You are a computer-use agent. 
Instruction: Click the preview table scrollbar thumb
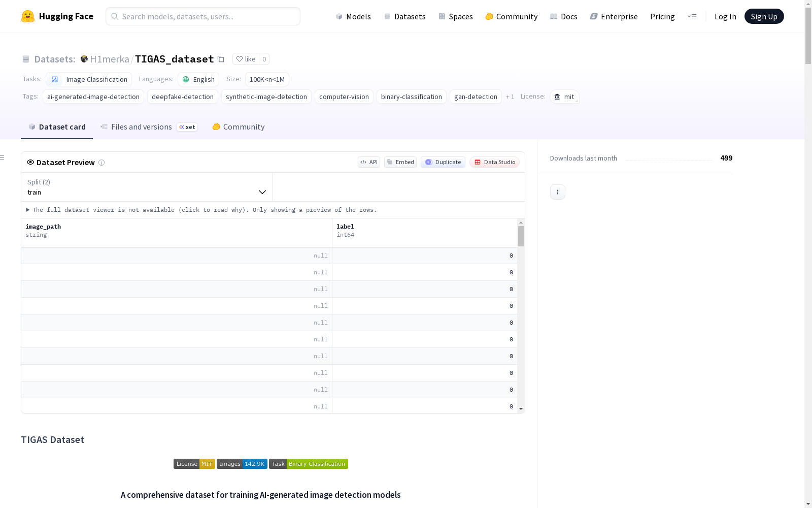521,236
